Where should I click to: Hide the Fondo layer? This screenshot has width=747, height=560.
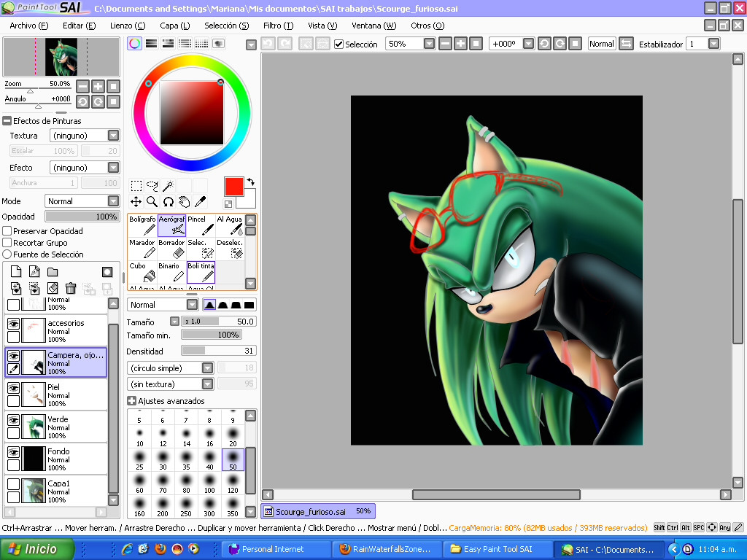(x=13, y=452)
